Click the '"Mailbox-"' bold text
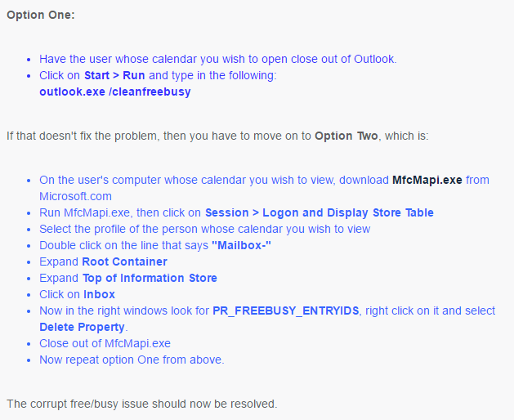This screenshot has height=420, width=514. (241, 245)
